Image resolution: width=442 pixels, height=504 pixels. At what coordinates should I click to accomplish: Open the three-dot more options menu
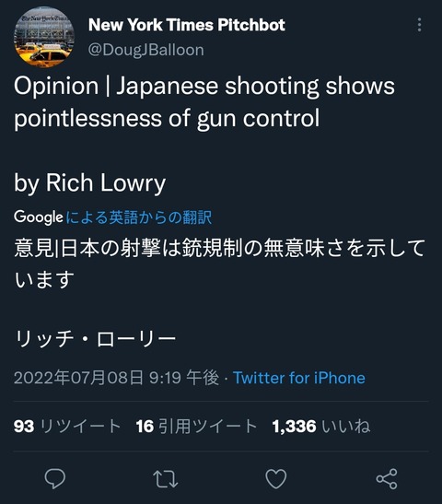[x=419, y=25]
